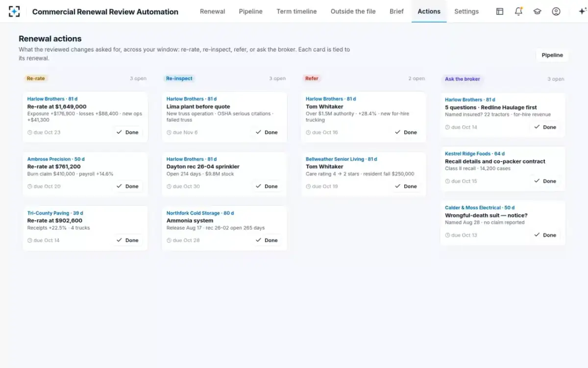
Task: Open the layout panel icon
Action: 500,11
